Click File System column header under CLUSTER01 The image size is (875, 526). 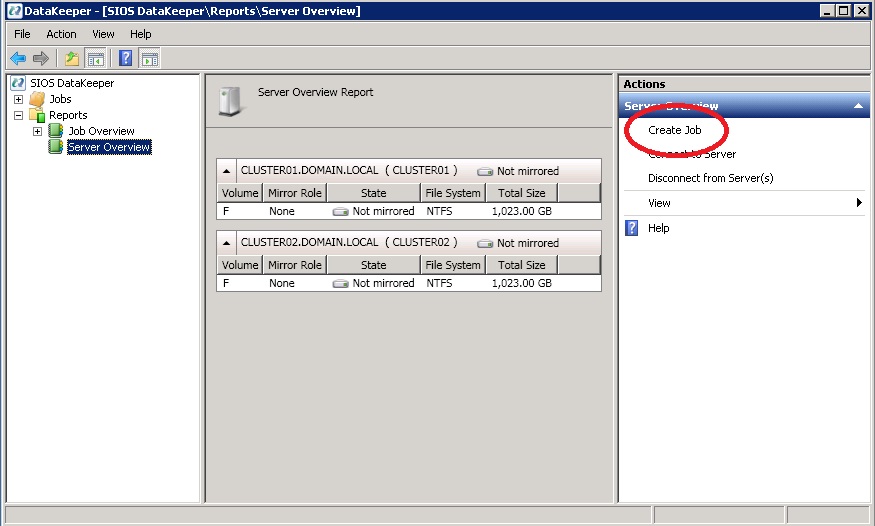pos(453,193)
